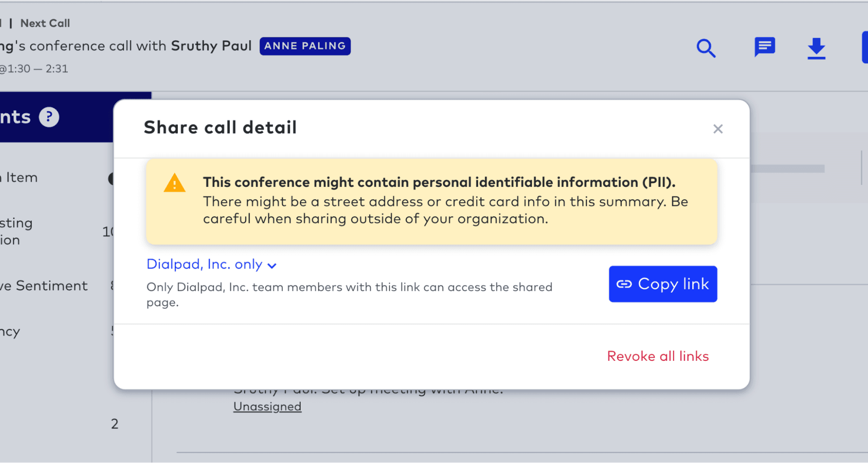Image resolution: width=868 pixels, height=463 pixels.
Task: Expand the "Dialpad, Inc. only" dropdown
Action: (x=212, y=264)
